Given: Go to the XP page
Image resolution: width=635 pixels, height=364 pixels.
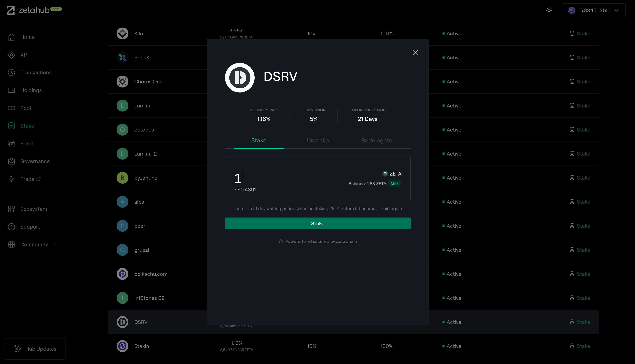Looking at the screenshot, I should 23,55.
